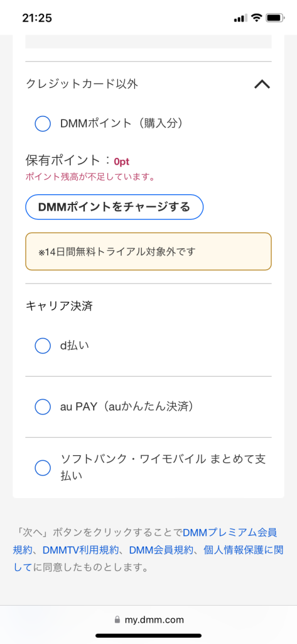Select the d払い radio button
The width and height of the screenshot is (297, 644).
pos(43,346)
